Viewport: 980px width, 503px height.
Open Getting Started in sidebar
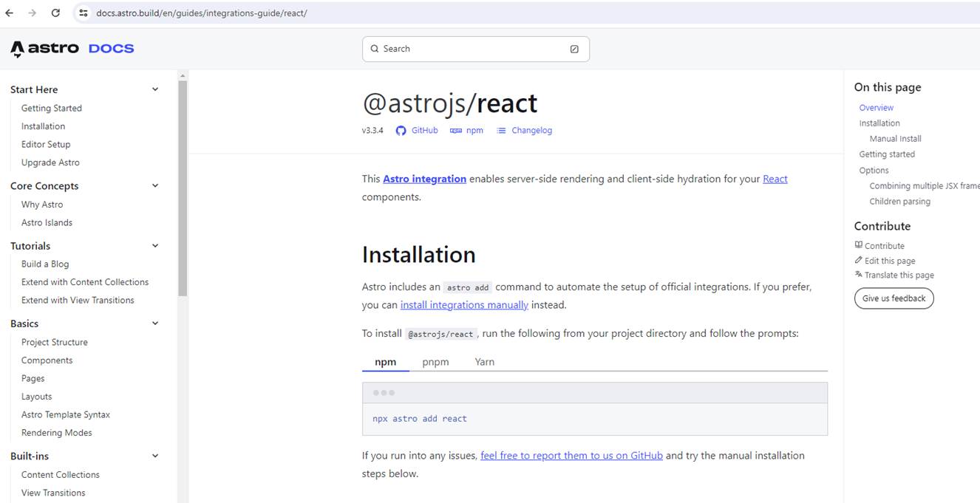[x=52, y=108]
